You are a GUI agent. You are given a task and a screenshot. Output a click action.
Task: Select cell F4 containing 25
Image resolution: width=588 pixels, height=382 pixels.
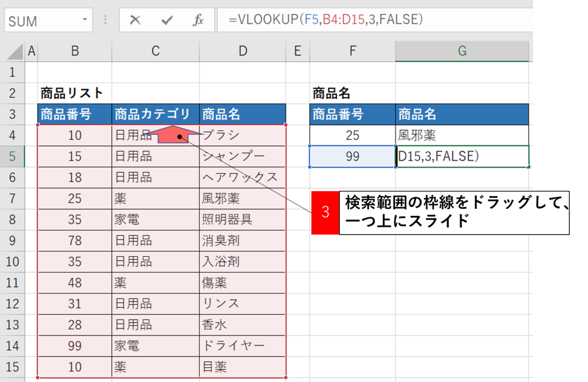(352, 136)
